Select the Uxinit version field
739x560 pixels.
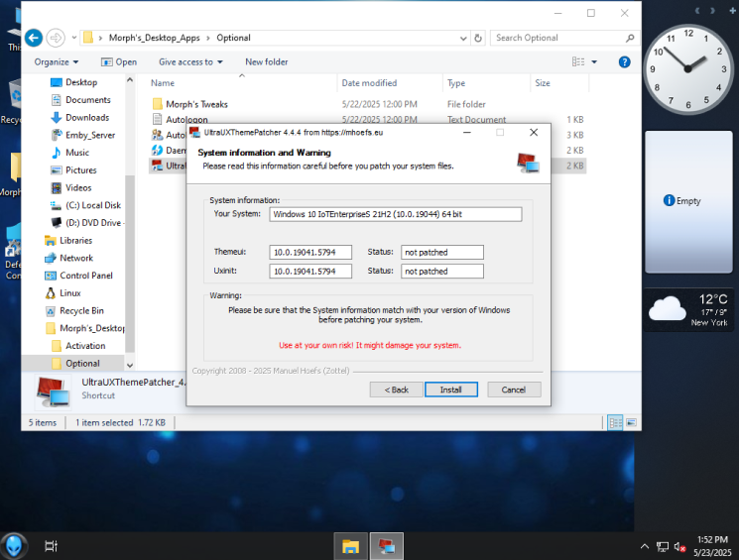pyautogui.click(x=310, y=272)
